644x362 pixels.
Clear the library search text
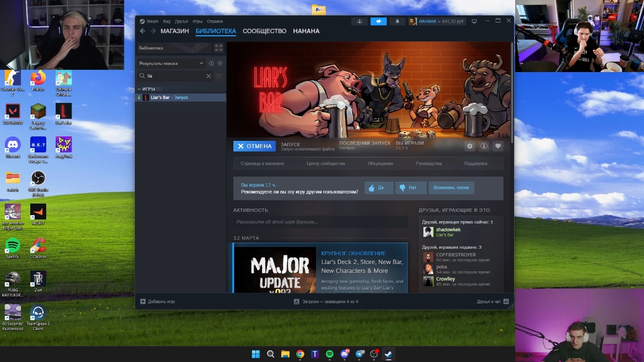pos(209,76)
